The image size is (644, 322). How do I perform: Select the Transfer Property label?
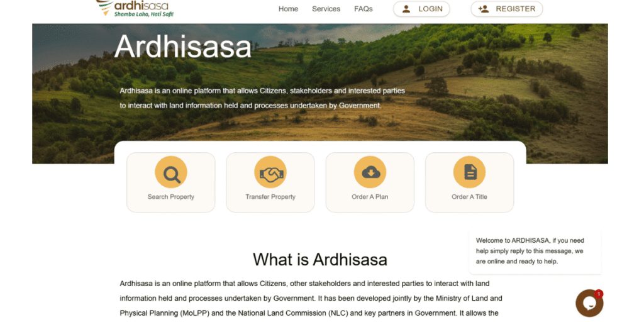coord(270,197)
